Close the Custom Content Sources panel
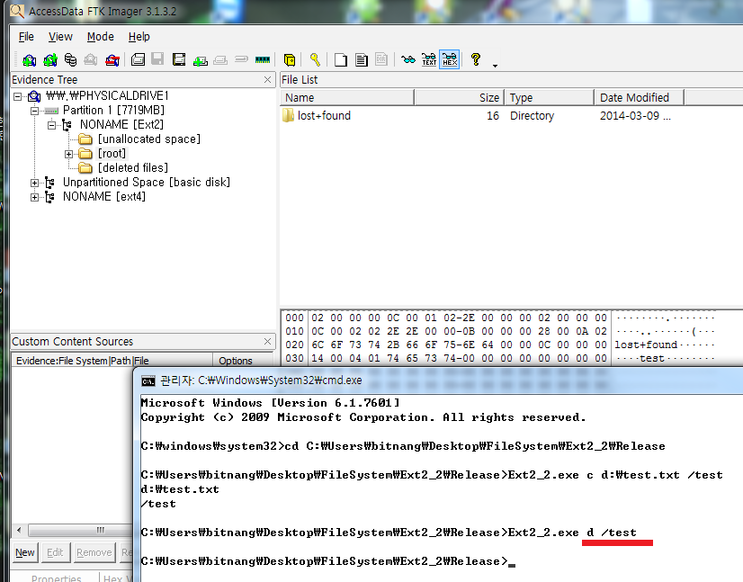This screenshot has height=582, width=743. (x=267, y=341)
